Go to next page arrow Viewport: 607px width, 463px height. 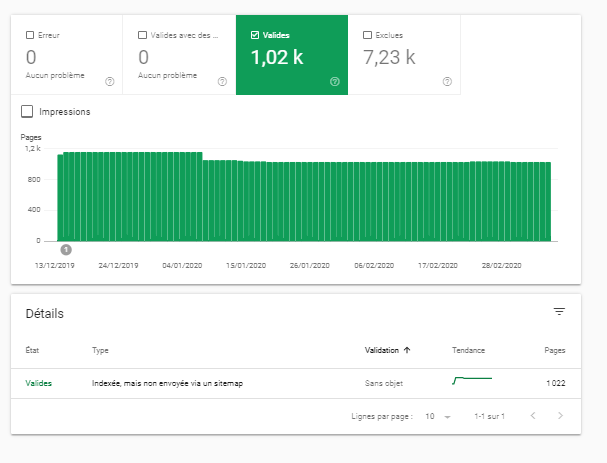tap(560, 415)
